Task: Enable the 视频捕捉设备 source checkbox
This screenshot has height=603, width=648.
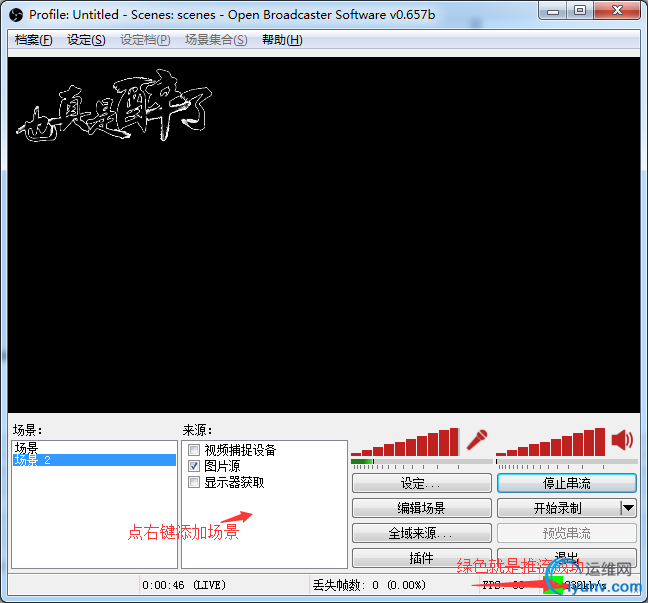Action: [194, 450]
